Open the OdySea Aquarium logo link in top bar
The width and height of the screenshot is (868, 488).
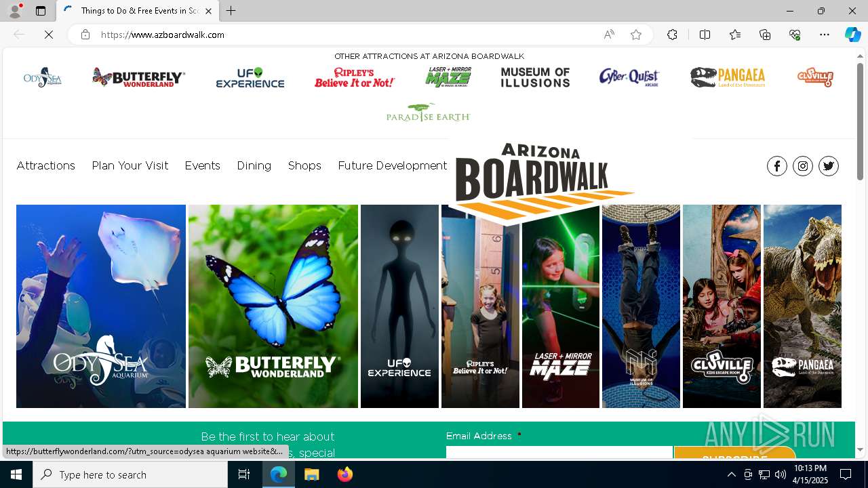tap(43, 78)
